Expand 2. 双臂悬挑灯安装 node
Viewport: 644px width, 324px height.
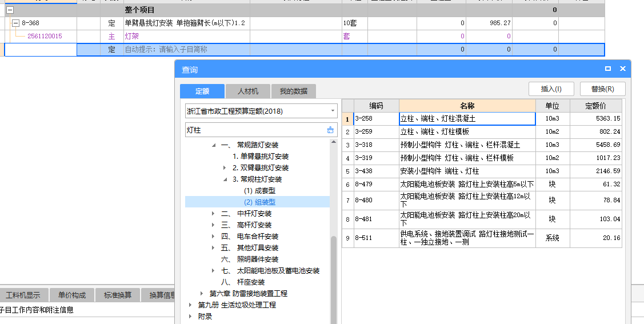225,168
